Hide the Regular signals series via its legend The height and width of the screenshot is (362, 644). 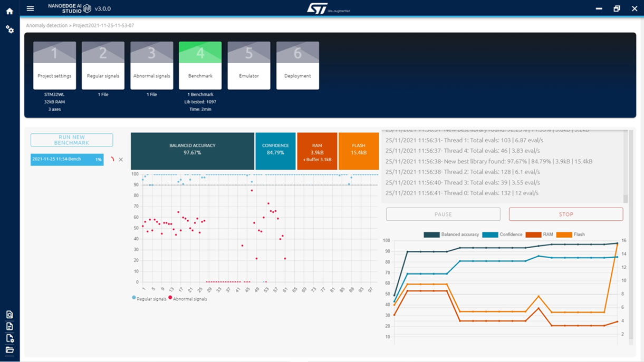(151, 298)
